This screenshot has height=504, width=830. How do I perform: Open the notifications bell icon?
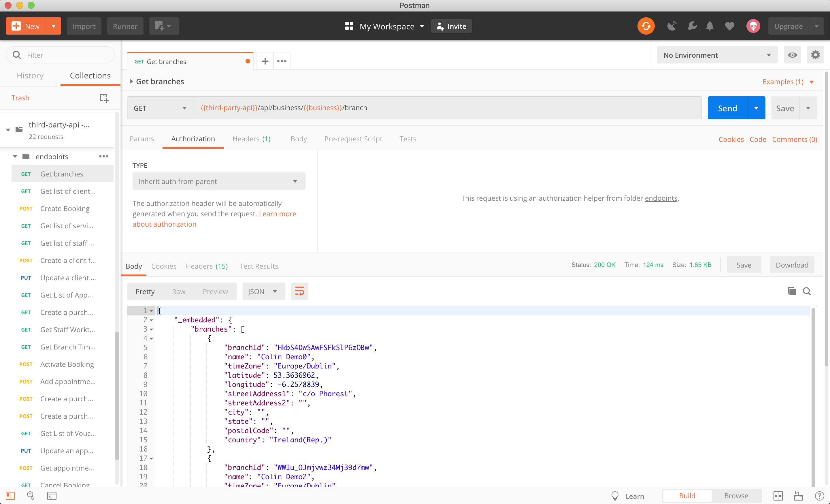point(710,26)
